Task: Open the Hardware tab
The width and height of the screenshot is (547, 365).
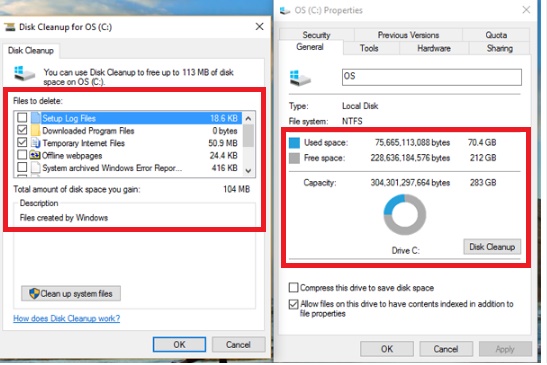Action: (434, 48)
